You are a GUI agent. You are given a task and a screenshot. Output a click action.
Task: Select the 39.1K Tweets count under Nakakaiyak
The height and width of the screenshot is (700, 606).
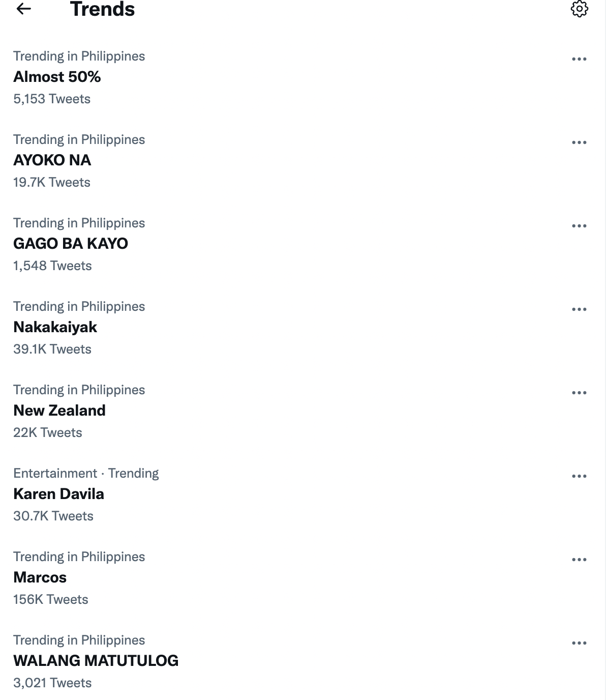(52, 349)
